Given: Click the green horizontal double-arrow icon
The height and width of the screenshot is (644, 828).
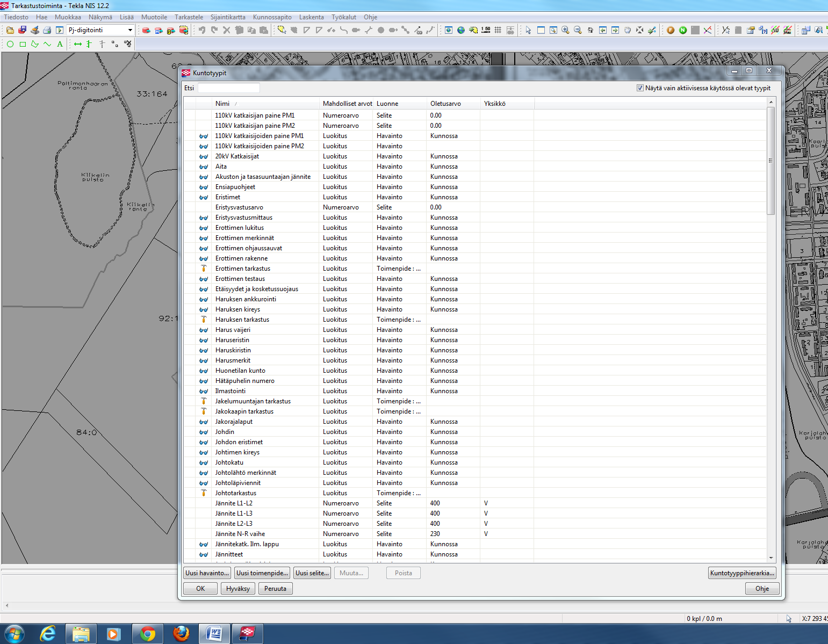Looking at the screenshot, I should coord(78,44).
